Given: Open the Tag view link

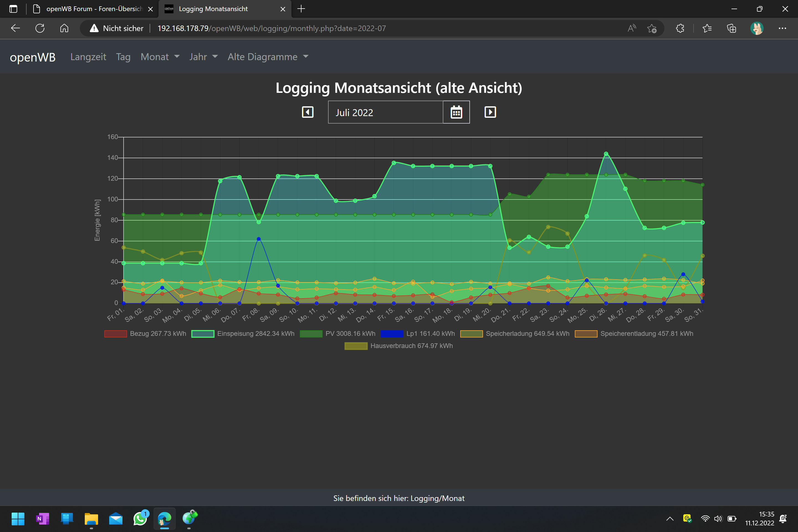Looking at the screenshot, I should coord(123,57).
